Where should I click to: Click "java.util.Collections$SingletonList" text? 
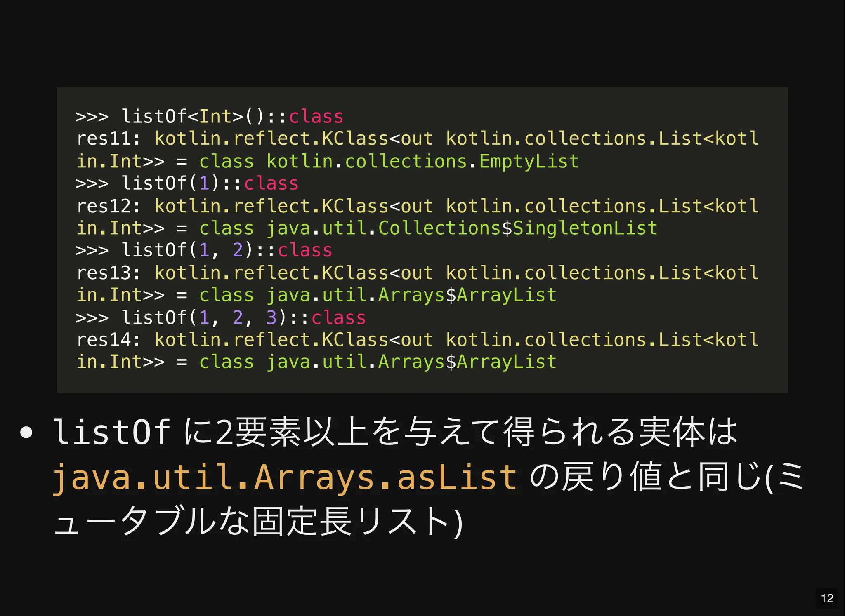tap(462, 228)
